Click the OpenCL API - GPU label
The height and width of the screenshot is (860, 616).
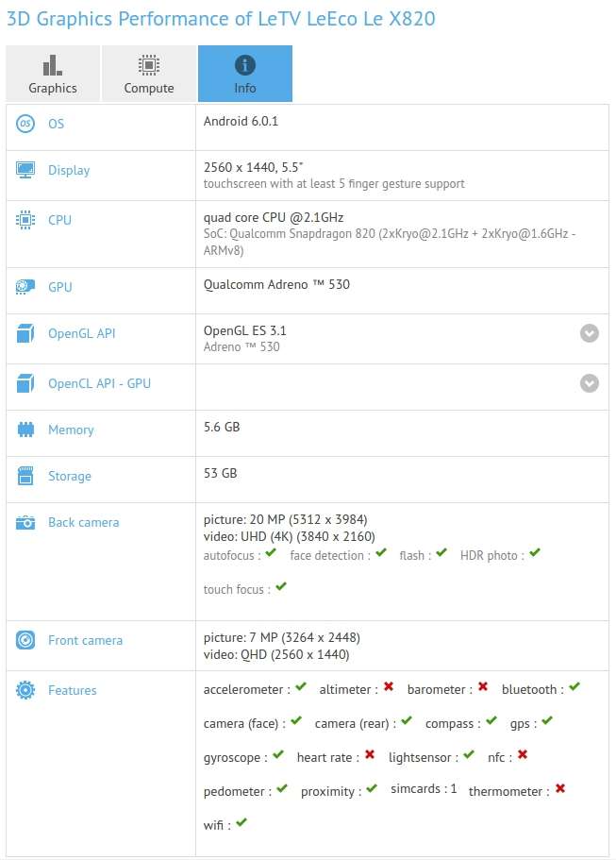coord(99,383)
